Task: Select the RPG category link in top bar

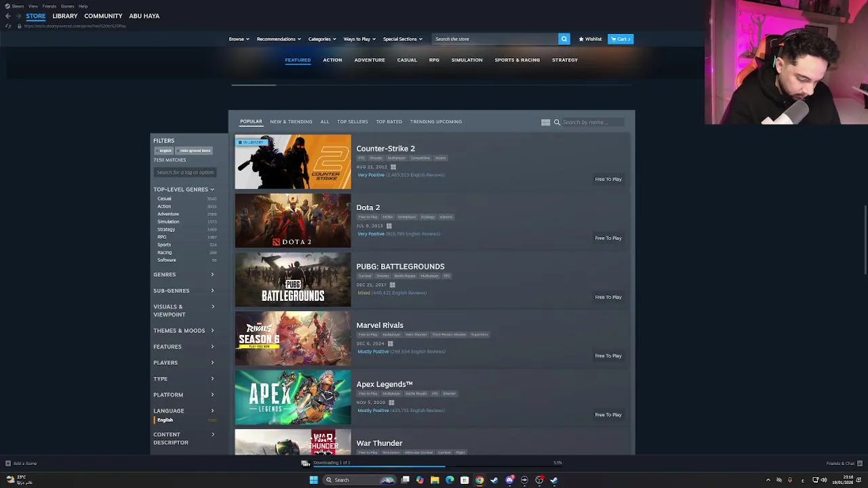Action: click(434, 60)
